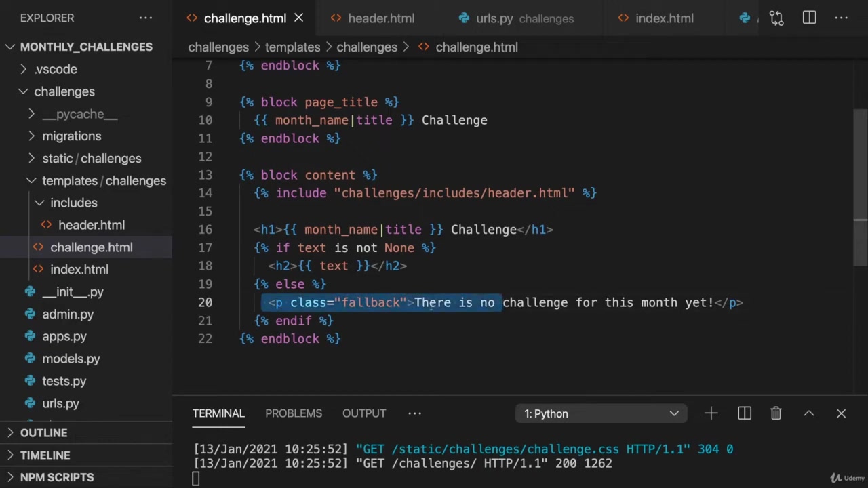This screenshot has height=488, width=868.
Task: Split the terminal panel
Action: pos(744,413)
